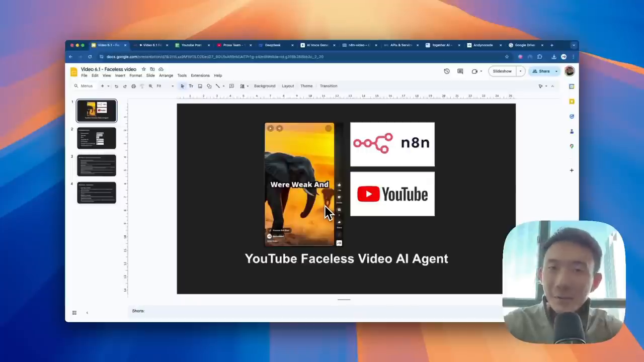This screenshot has width=644, height=362.
Task: Select the Text box tool
Action: pos(191,86)
